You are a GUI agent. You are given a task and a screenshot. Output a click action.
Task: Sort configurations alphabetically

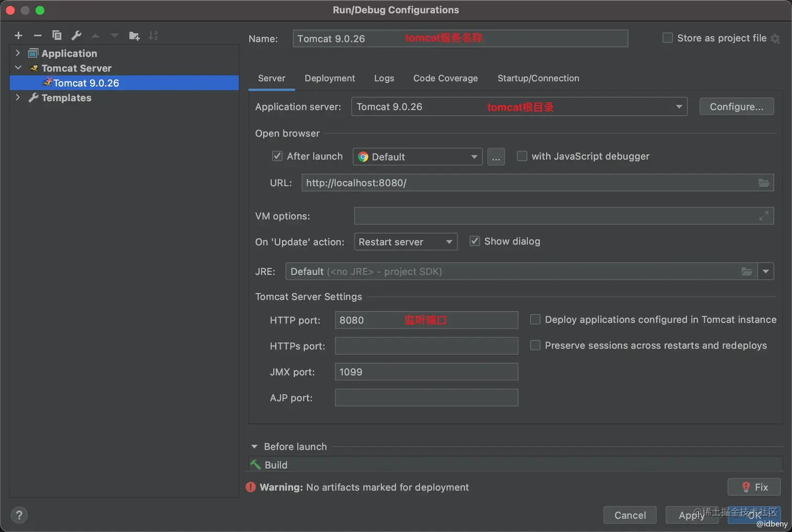click(153, 36)
